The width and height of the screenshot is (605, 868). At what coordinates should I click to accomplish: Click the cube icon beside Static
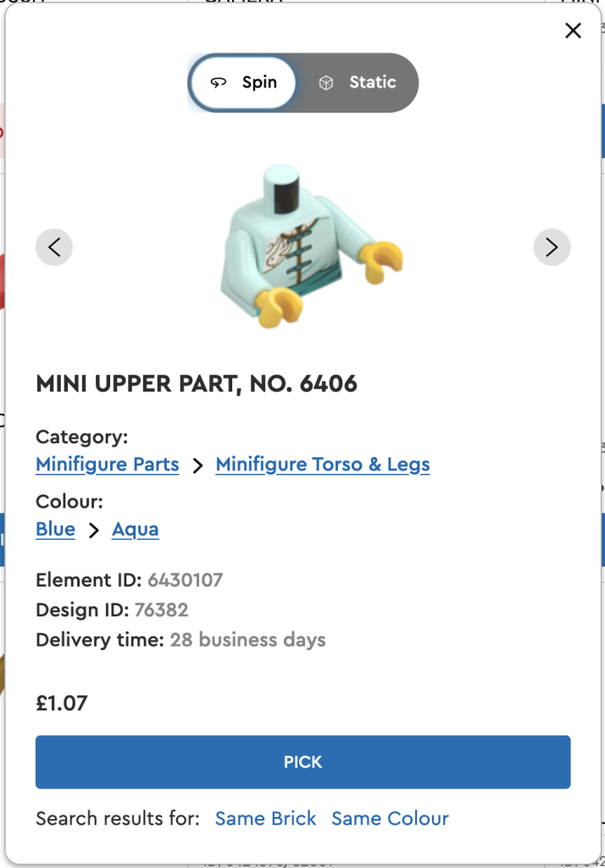click(x=326, y=83)
